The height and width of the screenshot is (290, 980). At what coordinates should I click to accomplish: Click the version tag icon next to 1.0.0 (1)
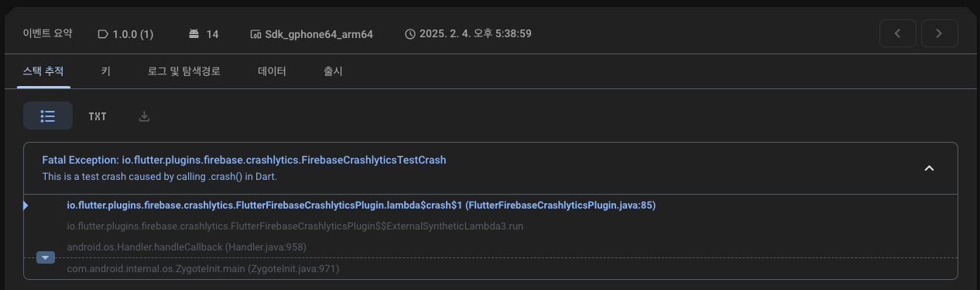[x=103, y=34]
